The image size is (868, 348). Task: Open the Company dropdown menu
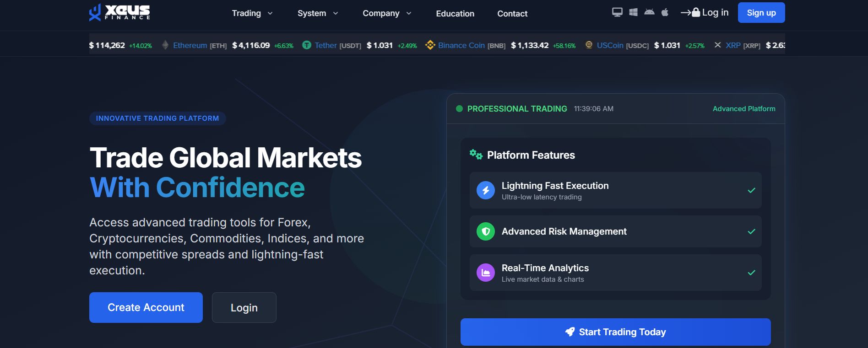[387, 13]
